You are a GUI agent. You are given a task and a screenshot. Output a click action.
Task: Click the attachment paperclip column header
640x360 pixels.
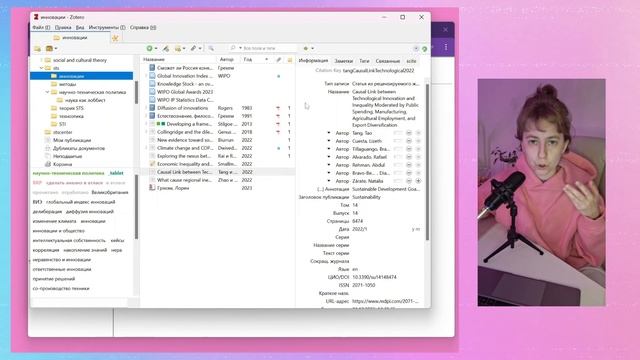[x=278, y=60]
